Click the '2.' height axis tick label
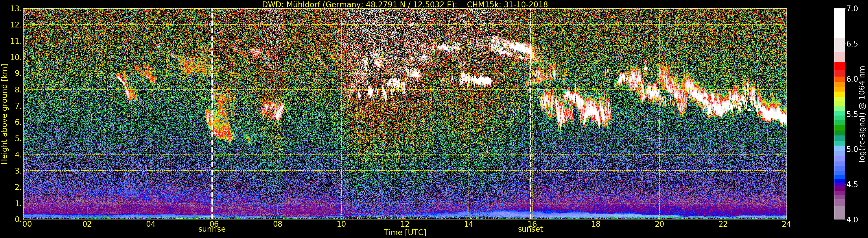The image size is (868, 238). 18,187
